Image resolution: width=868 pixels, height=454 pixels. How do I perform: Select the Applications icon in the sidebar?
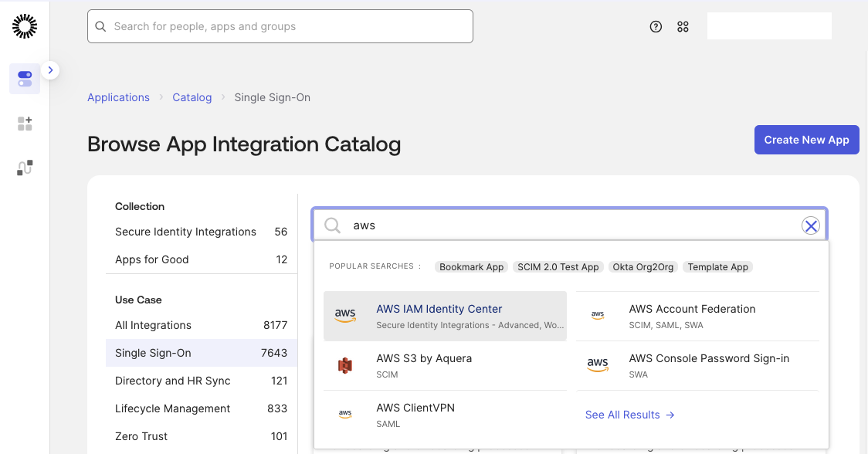(24, 78)
